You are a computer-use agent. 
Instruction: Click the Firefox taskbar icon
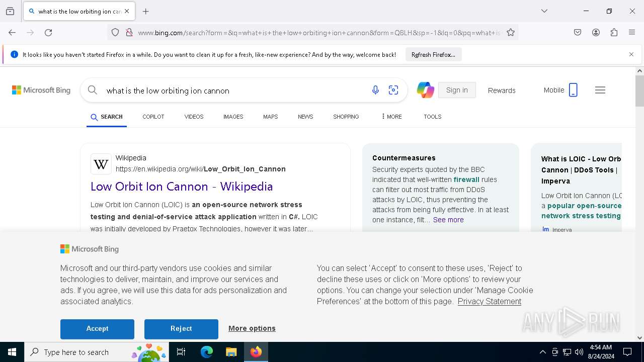point(256,352)
